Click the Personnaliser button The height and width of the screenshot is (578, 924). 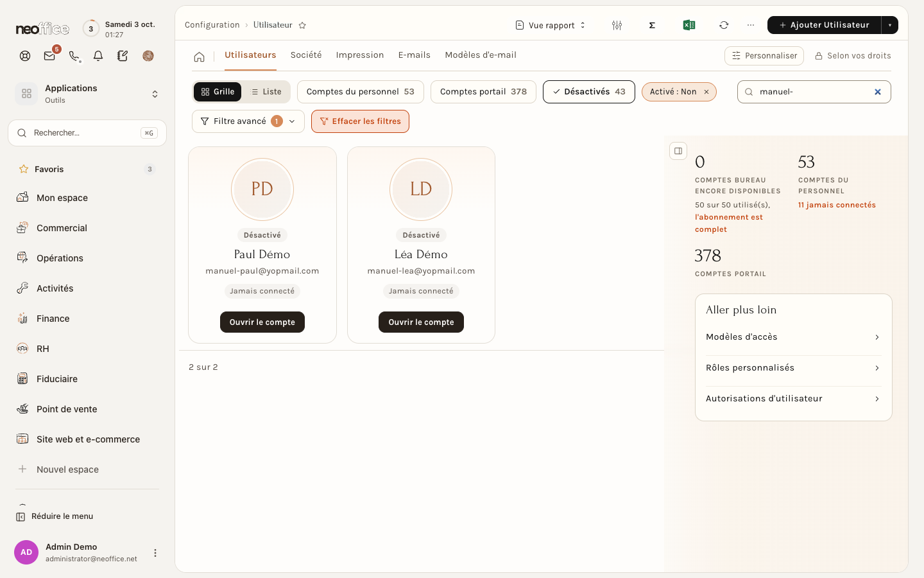click(x=764, y=56)
